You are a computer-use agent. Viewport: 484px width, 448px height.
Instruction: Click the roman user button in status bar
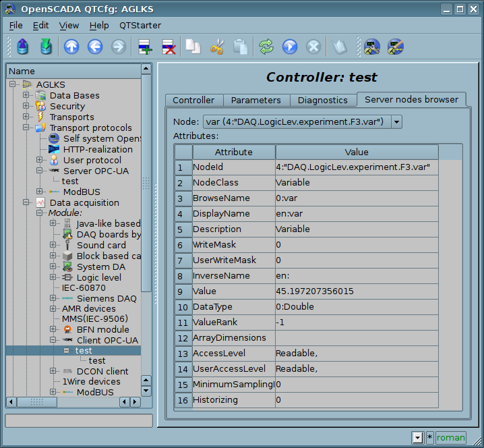point(451,437)
